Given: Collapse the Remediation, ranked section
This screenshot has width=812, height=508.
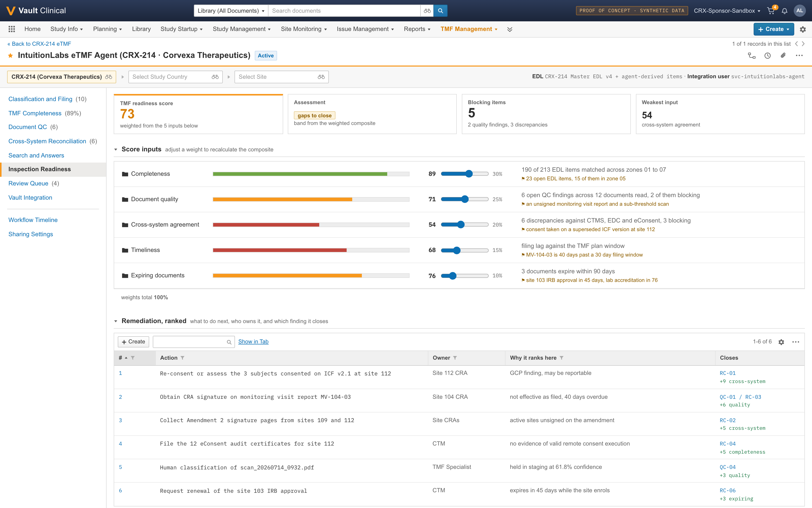Looking at the screenshot, I should pyautogui.click(x=116, y=321).
